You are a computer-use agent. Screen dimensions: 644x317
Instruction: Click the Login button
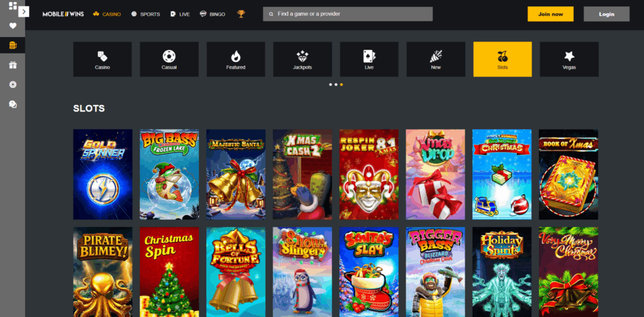(x=606, y=14)
